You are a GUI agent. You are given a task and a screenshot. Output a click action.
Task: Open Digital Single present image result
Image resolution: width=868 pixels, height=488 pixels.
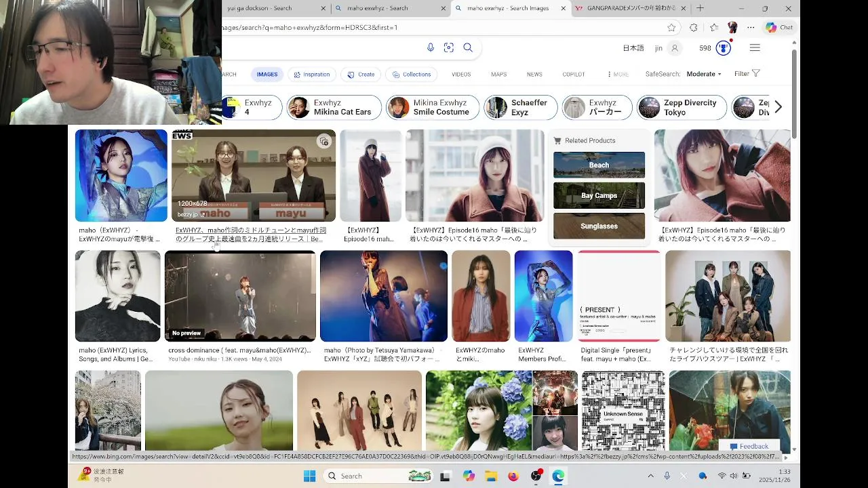pos(619,296)
